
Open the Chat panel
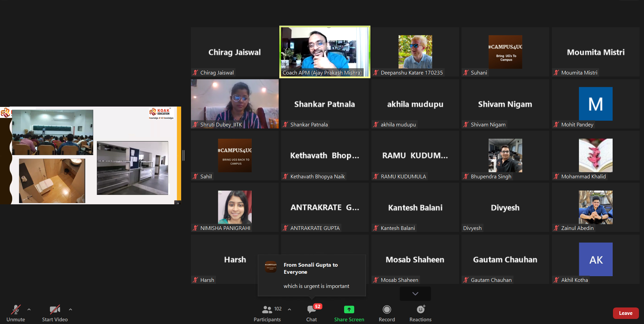click(311, 313)
